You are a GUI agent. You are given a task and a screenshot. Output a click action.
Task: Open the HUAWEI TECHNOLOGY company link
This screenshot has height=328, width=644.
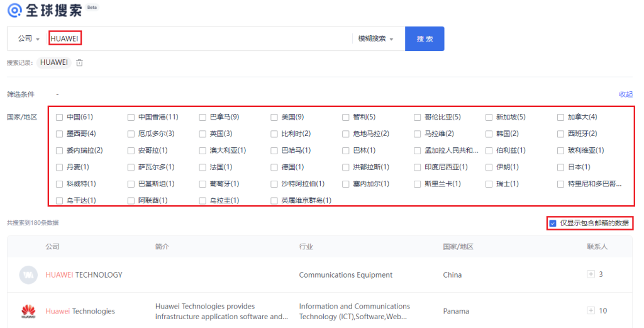click(84, 274)
